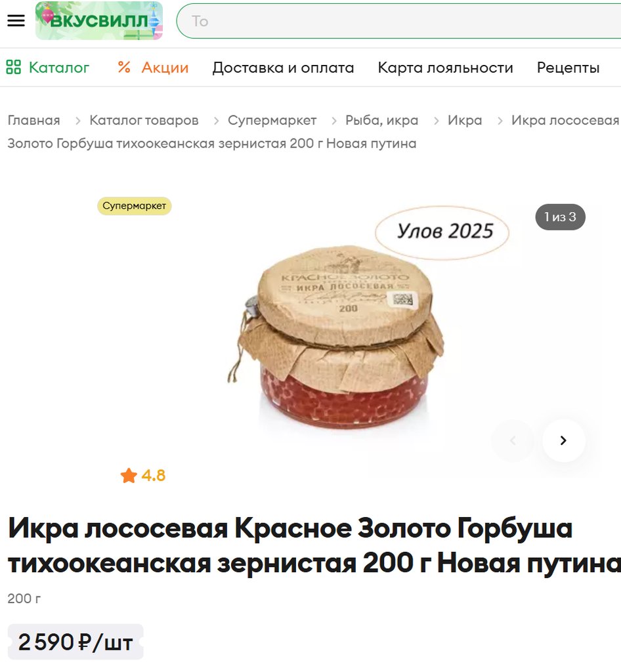Screen dimensions: 621x672
Task: Open Рыба, икра breadcrumb
Action: 382,121
